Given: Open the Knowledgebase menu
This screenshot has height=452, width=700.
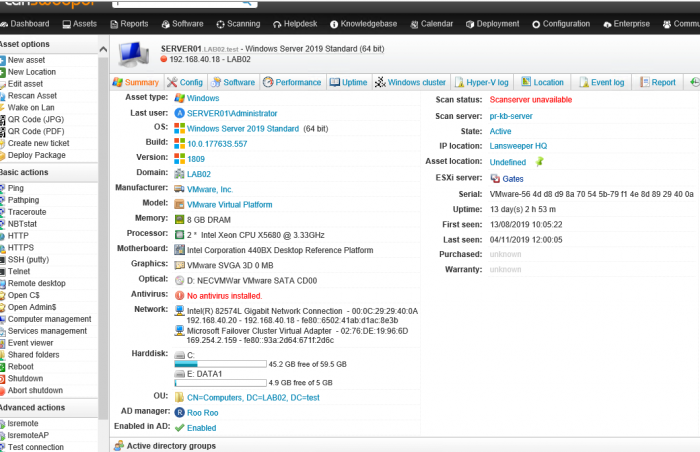Looking at the screenshot, I should (x=363, y=24).
